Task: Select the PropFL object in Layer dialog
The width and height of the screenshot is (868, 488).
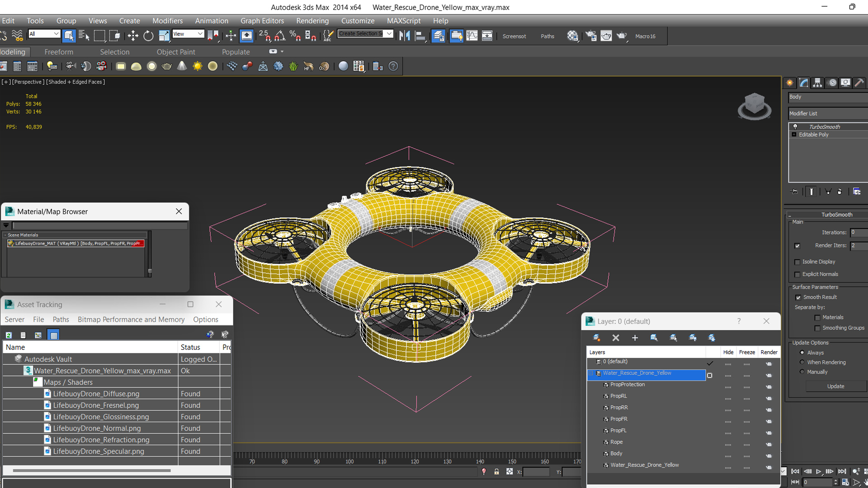Action: [618, 431]
